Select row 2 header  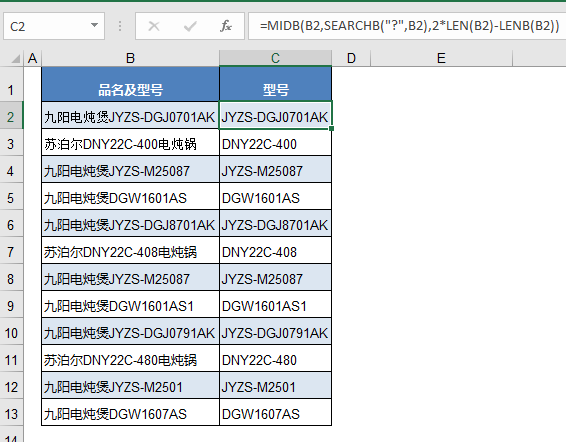[x=11, y=115]
